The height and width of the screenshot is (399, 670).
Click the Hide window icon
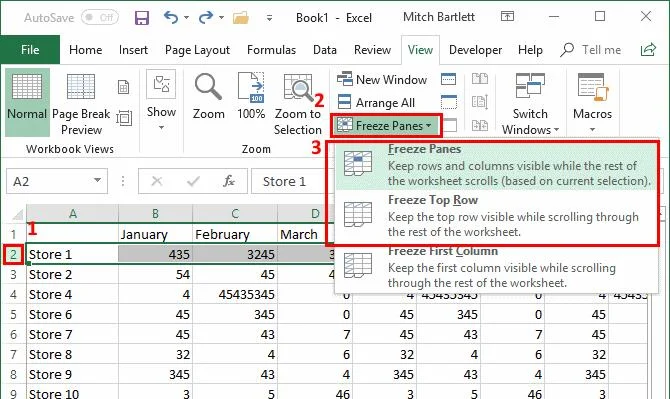448,102
